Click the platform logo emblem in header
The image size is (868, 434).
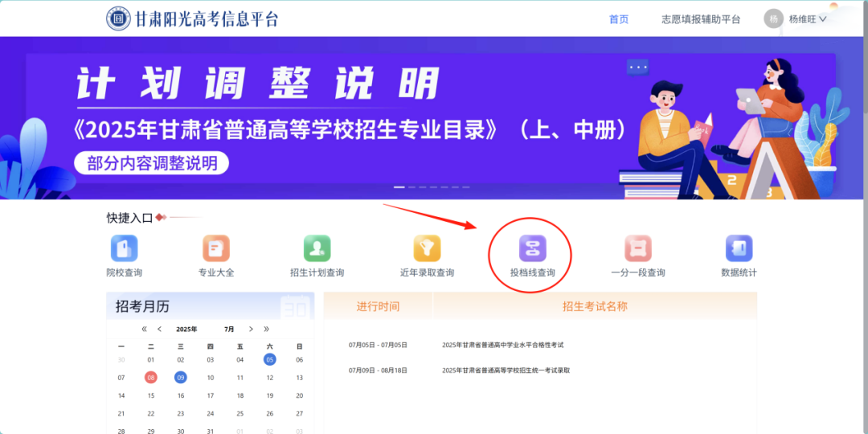(x=118, y=18)
